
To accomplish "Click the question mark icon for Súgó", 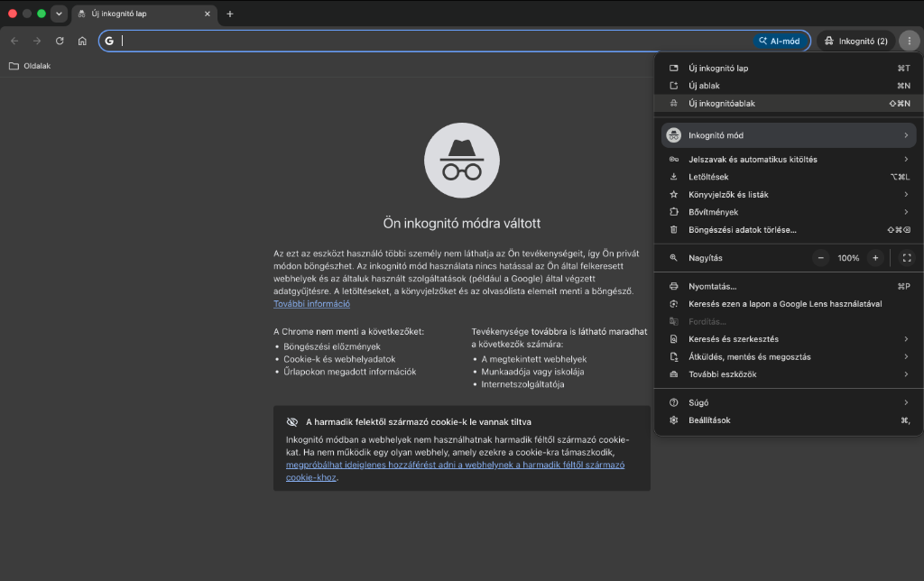I will [x=673, y=402].
